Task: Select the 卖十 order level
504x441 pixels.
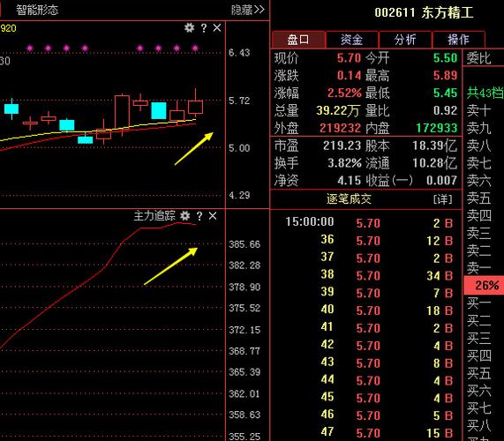Action: point(478,111)
